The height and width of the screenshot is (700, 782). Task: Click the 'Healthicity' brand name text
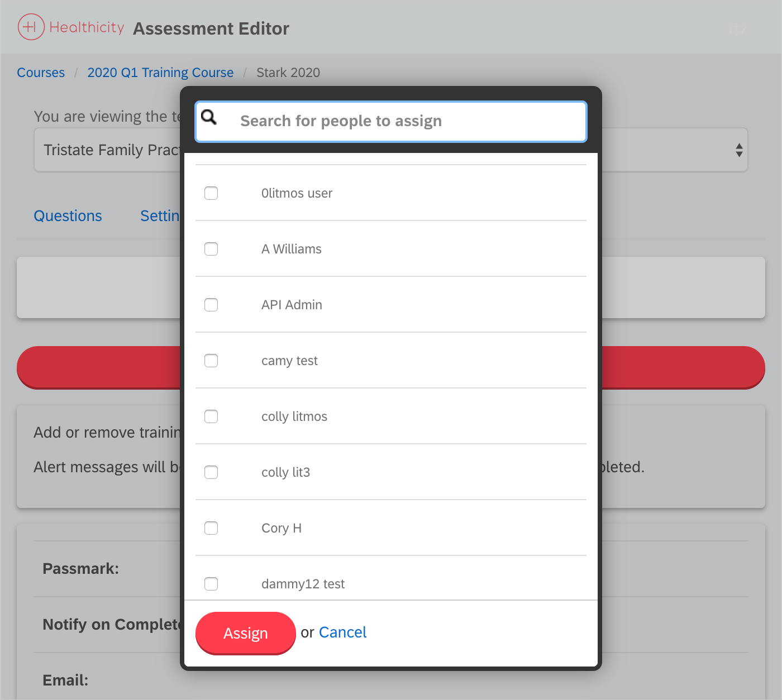point(87,27)
